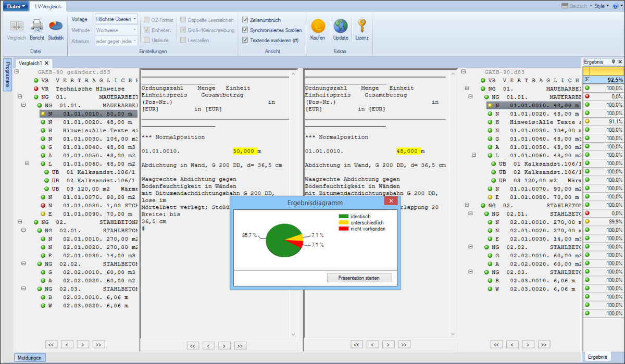This screenshot has height=364, width=625.
Task: Open the Vorlage dropdown
Action: tap(116, 19)
